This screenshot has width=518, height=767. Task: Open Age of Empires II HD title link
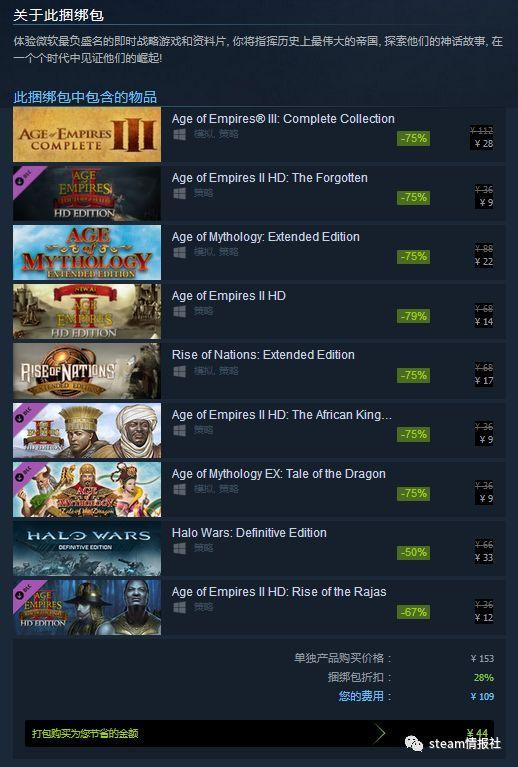(x=228, y=296)
